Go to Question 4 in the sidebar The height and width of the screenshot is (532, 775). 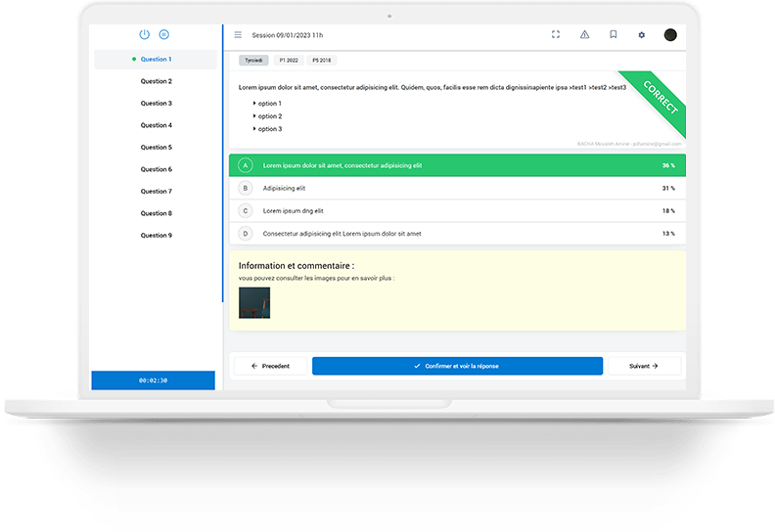[156, 125]
